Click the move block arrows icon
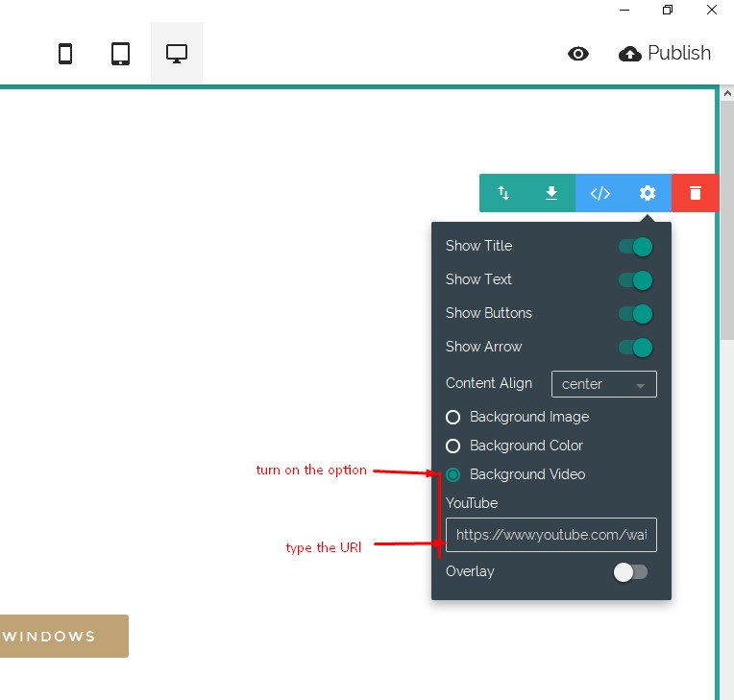734x700 pixels. point(503,193)
